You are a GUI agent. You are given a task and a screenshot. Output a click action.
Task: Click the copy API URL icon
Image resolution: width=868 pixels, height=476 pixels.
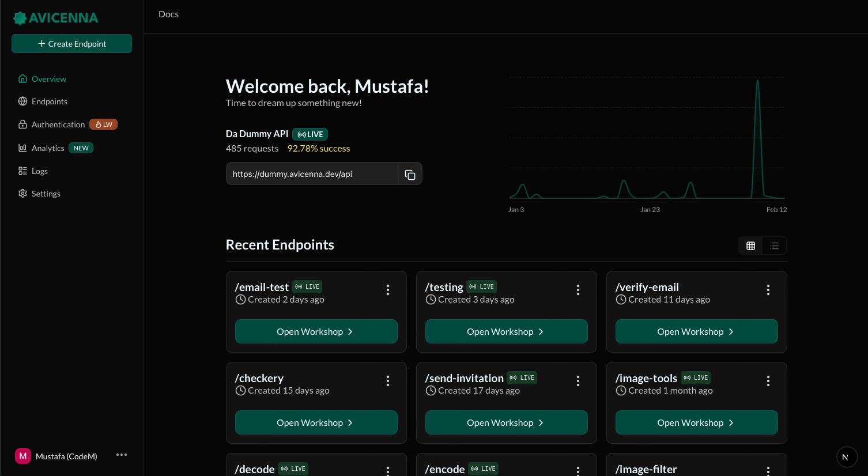click(x=410, y=174)
